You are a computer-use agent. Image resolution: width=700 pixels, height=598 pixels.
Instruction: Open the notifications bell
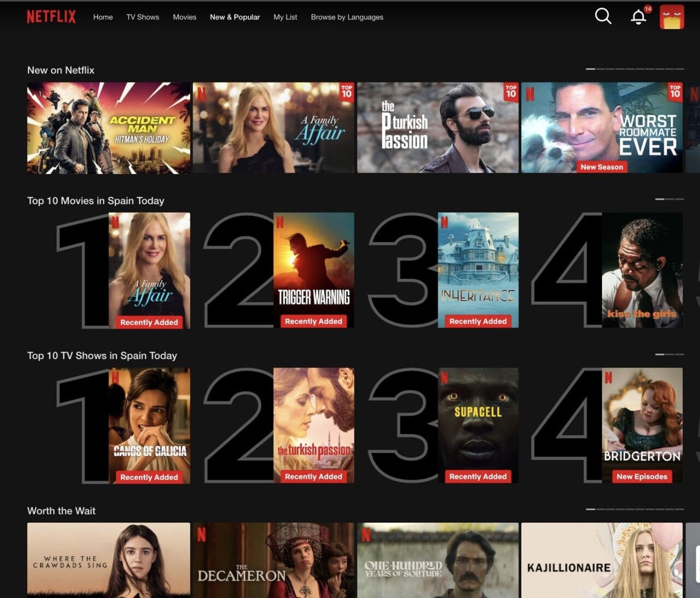click(x=638, y=17)
